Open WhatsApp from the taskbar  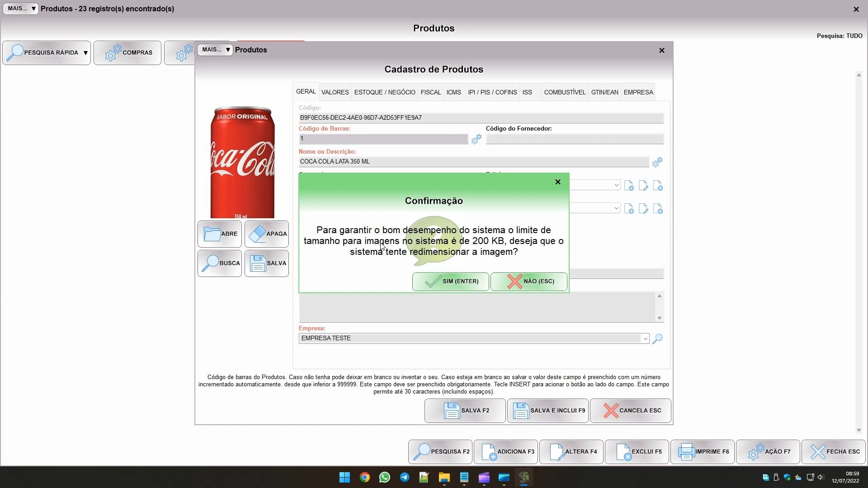[x=384, y=477]
